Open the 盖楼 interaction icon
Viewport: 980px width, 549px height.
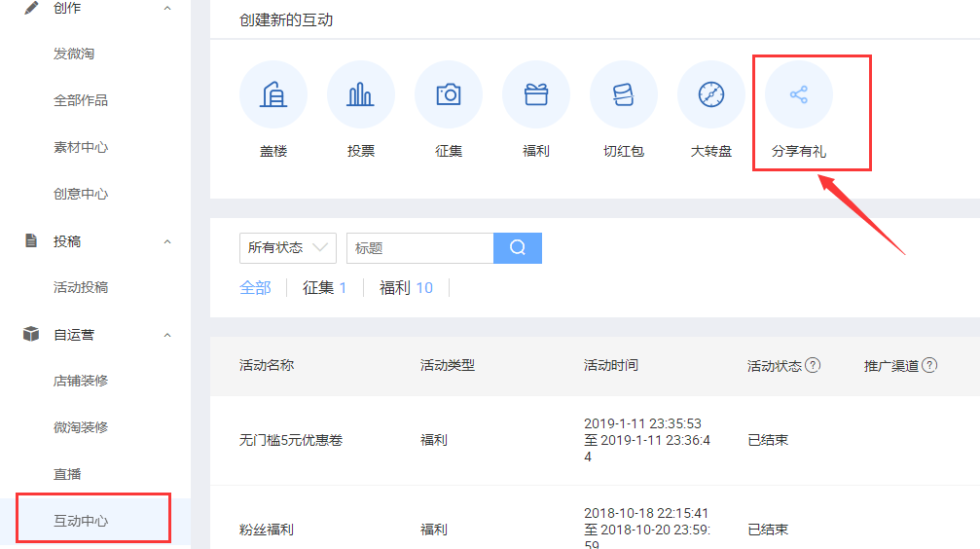tap(273, 94)
